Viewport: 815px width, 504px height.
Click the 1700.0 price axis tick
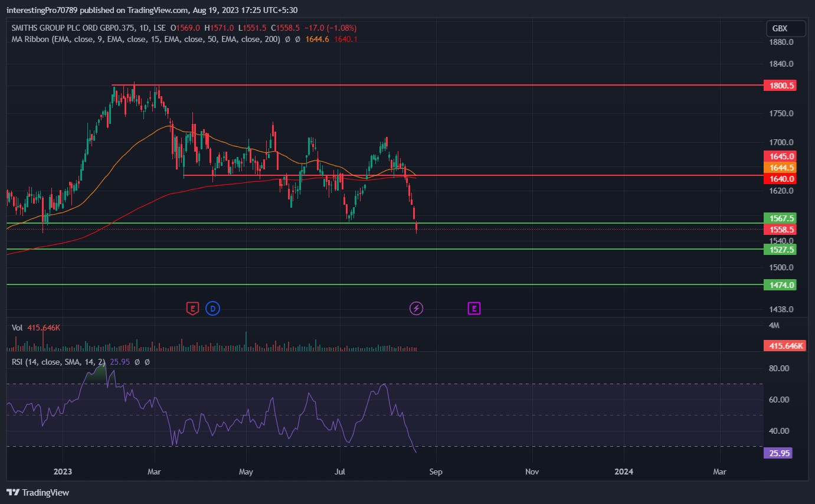781,142
